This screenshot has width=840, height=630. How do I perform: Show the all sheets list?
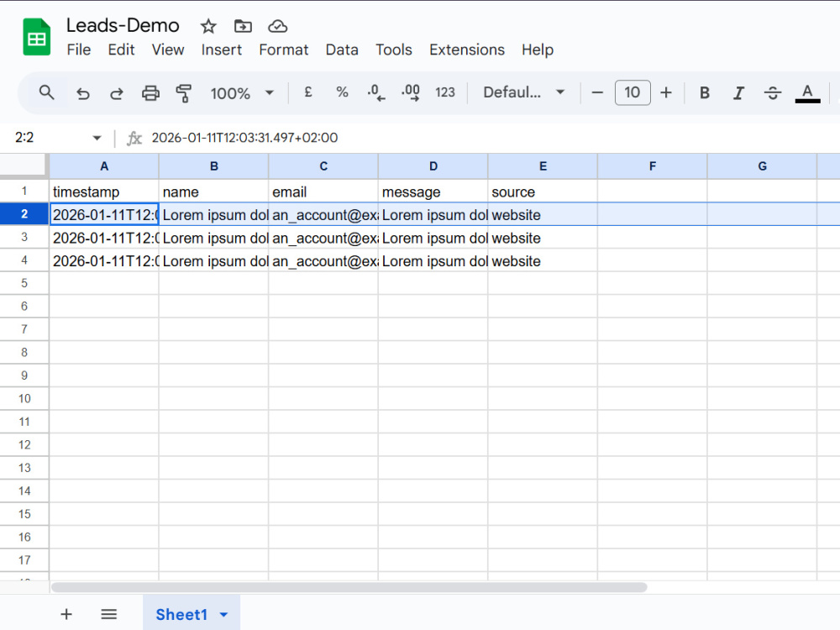108,614
